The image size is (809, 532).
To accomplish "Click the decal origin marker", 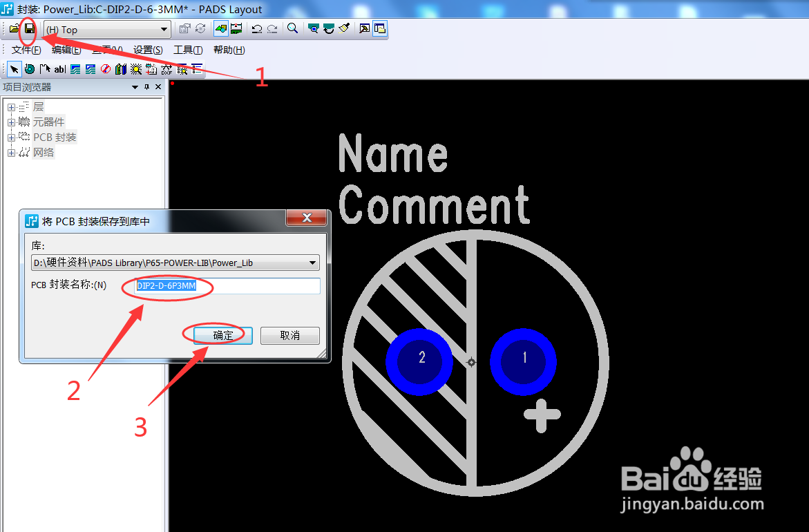I will (x=471, y=362).
